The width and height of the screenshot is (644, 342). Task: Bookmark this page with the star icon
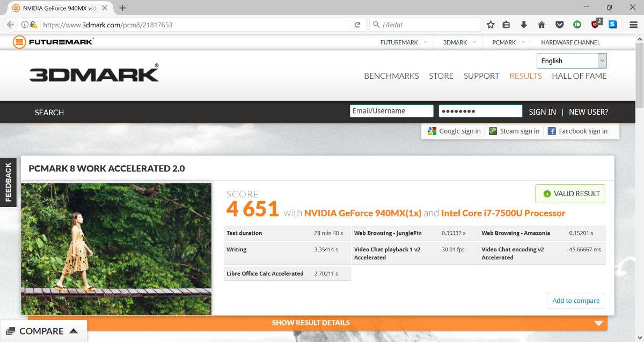tap(491, 25)
